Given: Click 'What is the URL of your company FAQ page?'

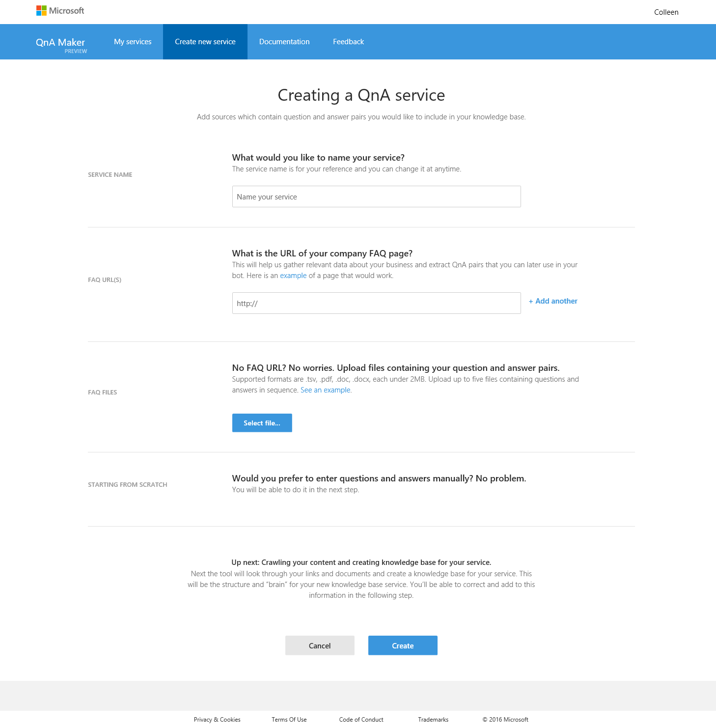Looking at the screenshot, I should [x=322, y=253].
